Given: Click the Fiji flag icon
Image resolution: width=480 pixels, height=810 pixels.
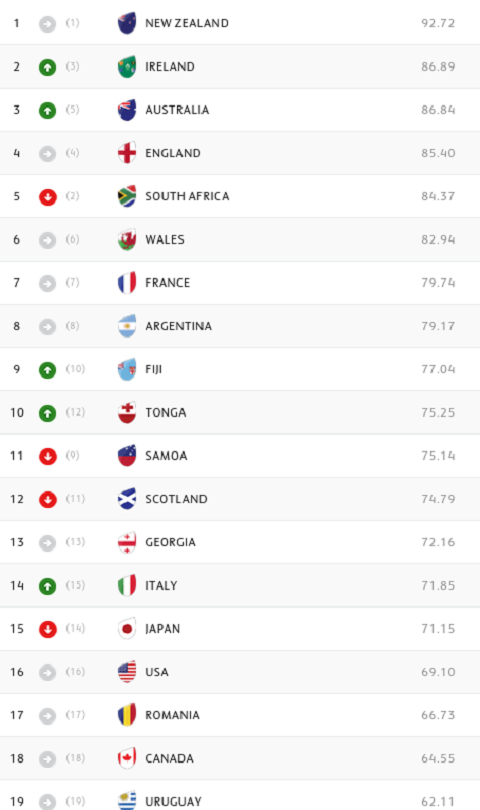Looking at the screenshot, I should point(127,369).
